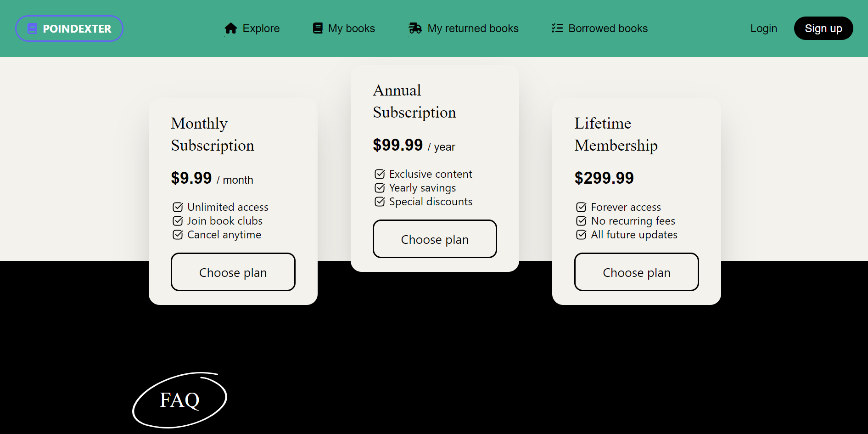Go to My returned books
Image resolution: width=868 pixels, height=434 pixels.
click(473, 28)
